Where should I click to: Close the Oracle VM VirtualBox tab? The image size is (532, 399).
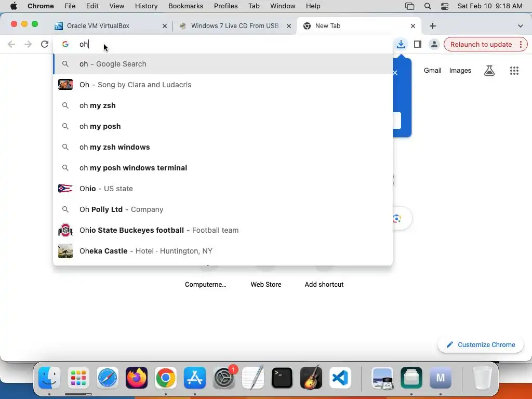tap(165, 26)
